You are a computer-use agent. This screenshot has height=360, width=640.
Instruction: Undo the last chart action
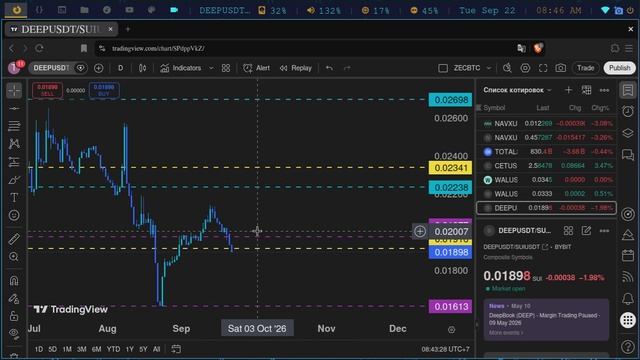(x=329, y=68)
